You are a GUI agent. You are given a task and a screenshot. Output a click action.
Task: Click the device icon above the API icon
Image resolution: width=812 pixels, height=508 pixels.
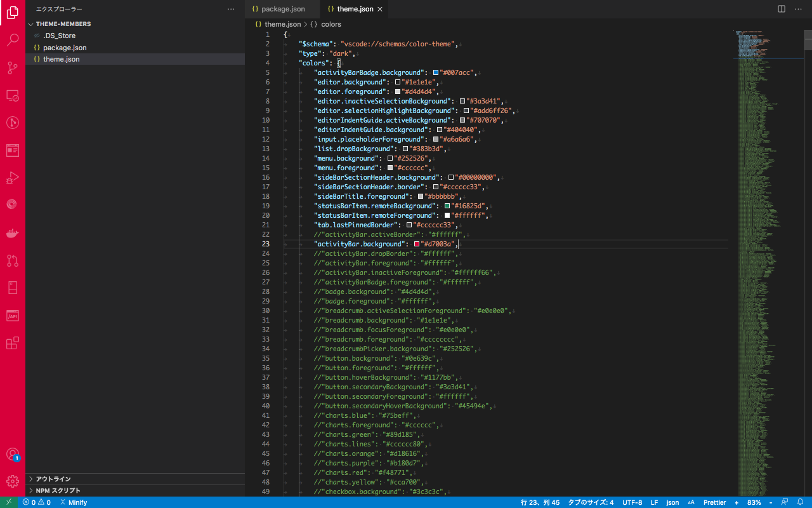(13, 288)
